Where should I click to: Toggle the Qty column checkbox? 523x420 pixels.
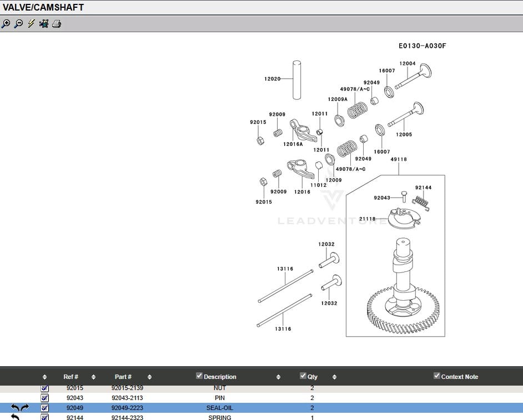(303, 376)
